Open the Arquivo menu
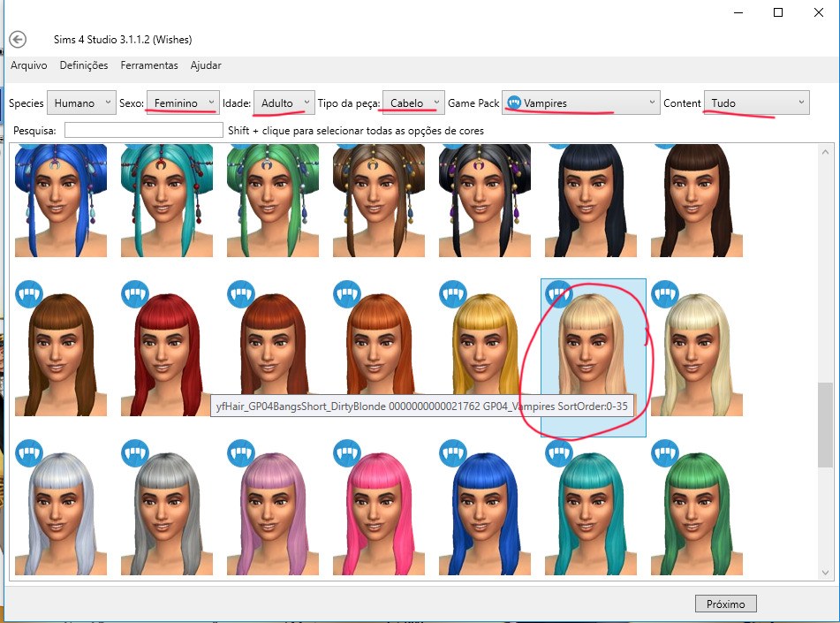 coord(28,65)
